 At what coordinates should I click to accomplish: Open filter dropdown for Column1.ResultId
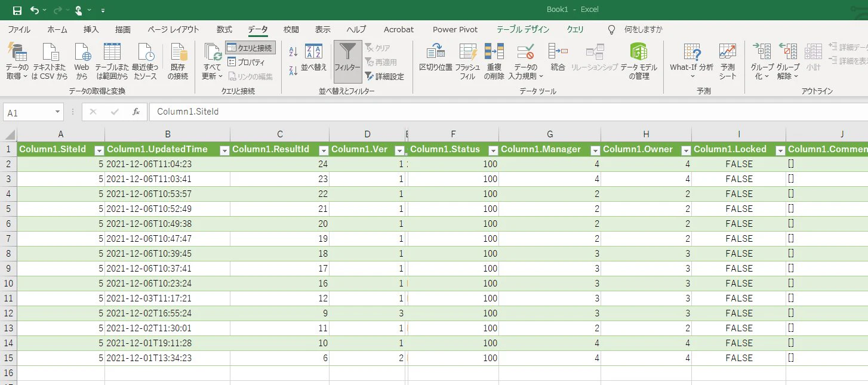click(x=324, y=150)
